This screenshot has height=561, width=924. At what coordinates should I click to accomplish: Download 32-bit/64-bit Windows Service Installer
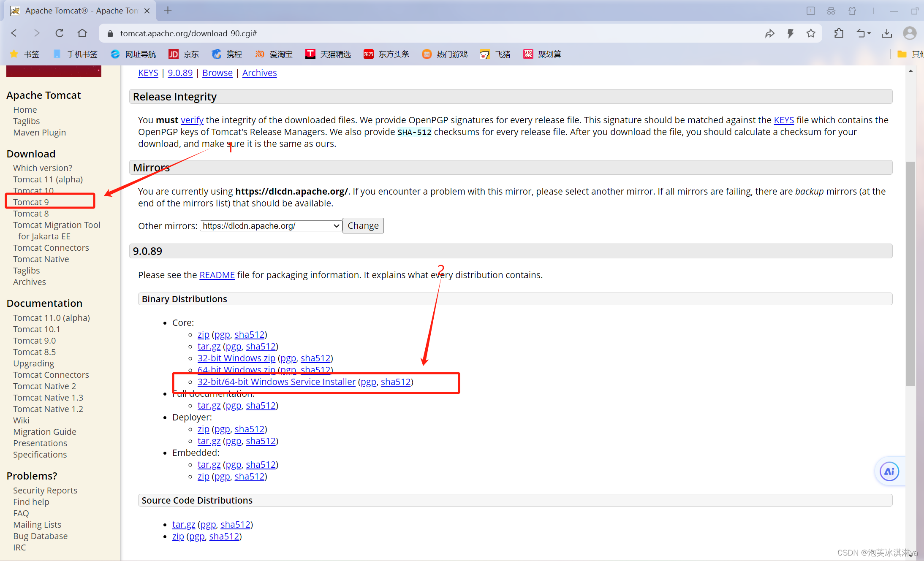coord(276,382)
